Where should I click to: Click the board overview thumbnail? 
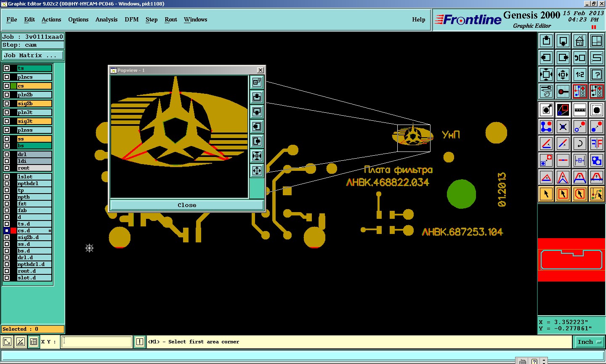(x=571, y=260)
